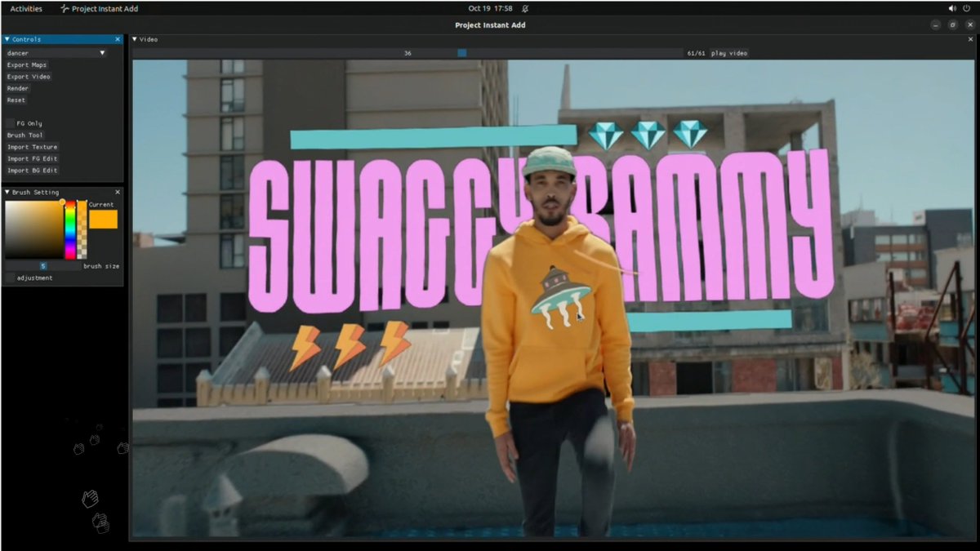Click the Reset button
The height and width of the screenshot is (551, 980).
[16, 100]
